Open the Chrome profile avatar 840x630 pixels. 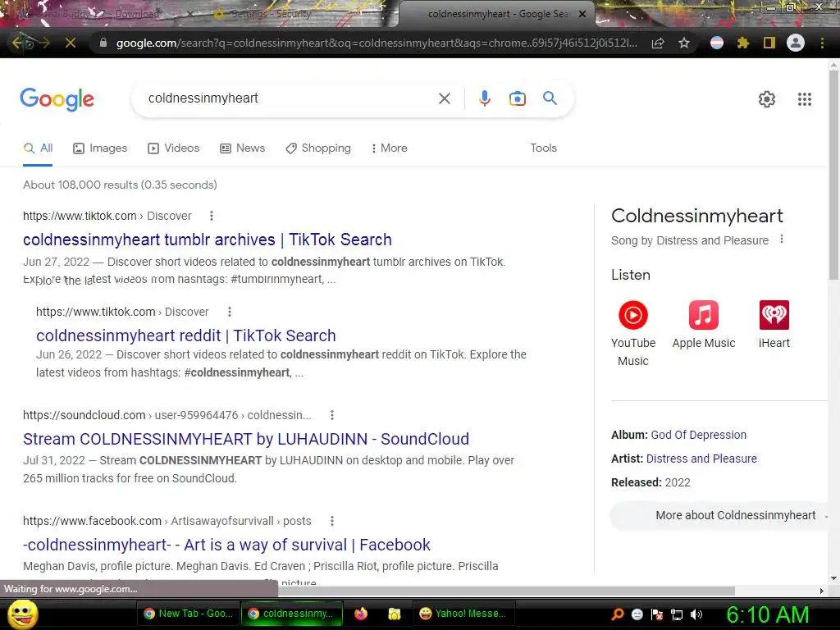click(x=796, y=43)
